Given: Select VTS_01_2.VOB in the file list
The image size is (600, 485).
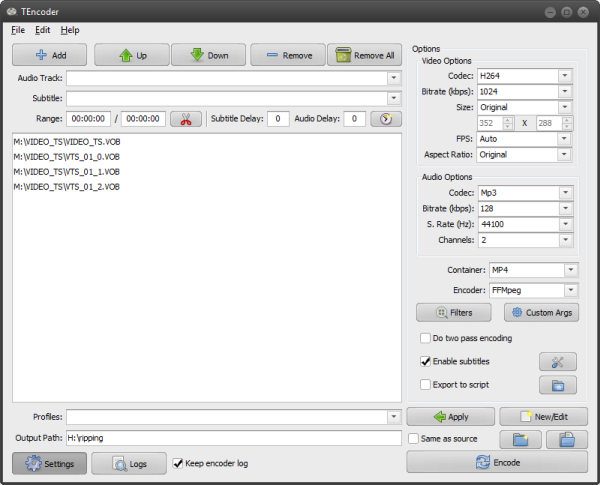Looking at the screenshot, I should pos(67,187).
